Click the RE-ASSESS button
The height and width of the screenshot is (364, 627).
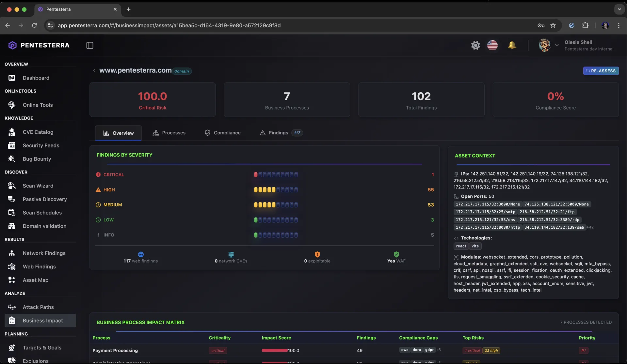(601, 71)
